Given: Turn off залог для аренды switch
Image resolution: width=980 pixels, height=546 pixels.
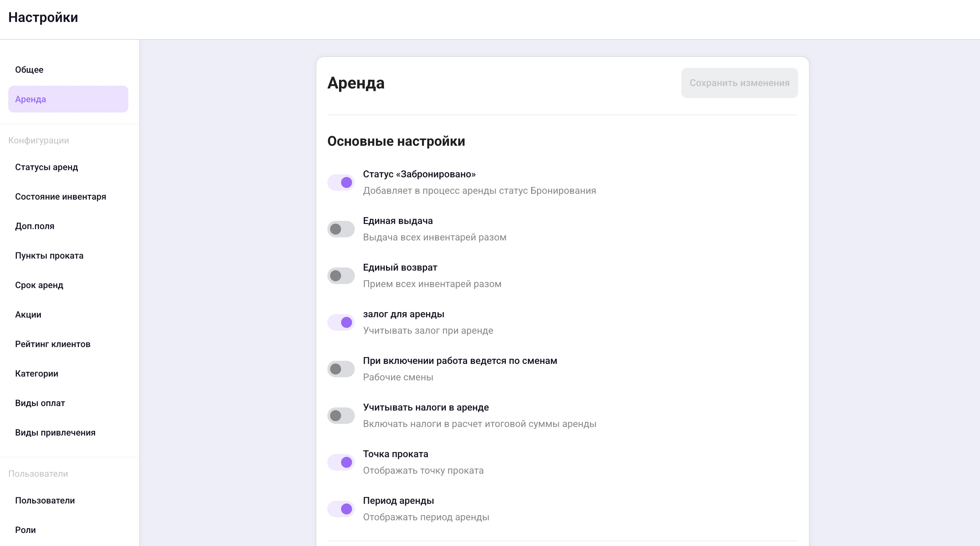Looking at the screenshot, I should pos(341,322).
